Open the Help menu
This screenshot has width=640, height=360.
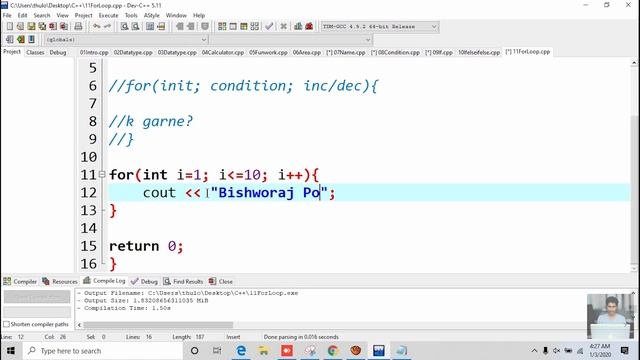pyautogui.click(x=199, y=16)
